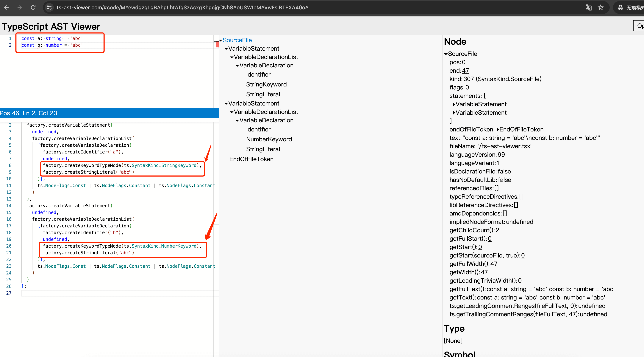Expand the EndOfFileToken property arrow

point(498,130)
